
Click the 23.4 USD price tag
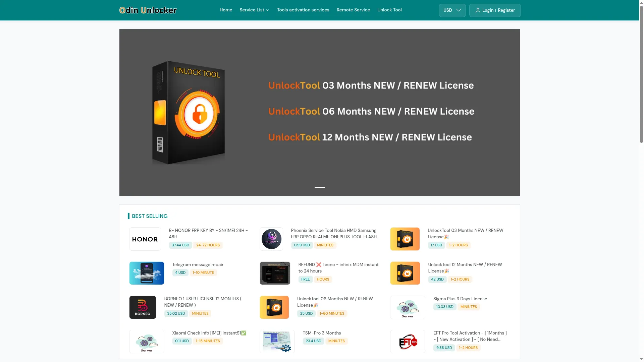point(314,341)
